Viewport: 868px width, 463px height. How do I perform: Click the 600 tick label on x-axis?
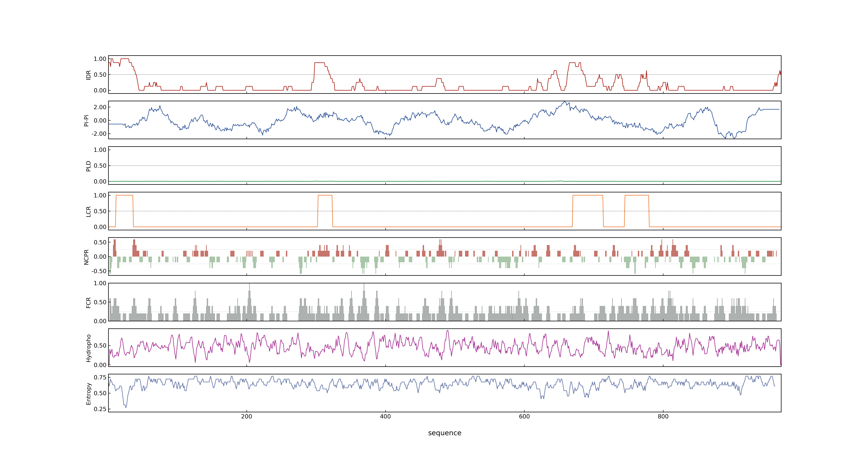524,416
